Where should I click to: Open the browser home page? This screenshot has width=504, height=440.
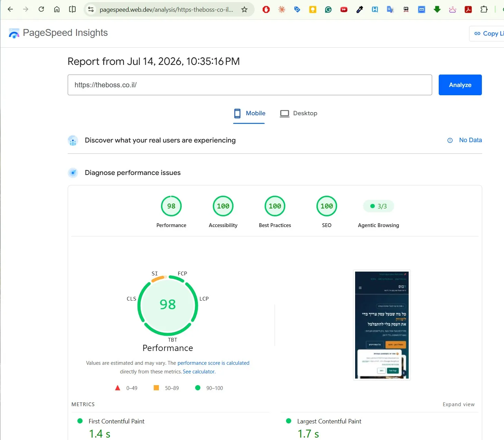tap(57, 9)
